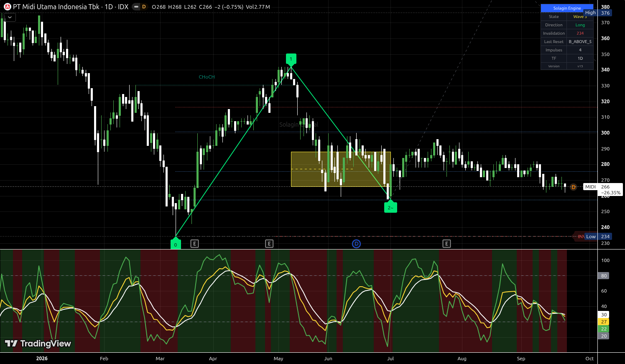This screenshot has height=364, width=625.
Task: Click the Direction label in the Solagin table
Action: [554, 25]
